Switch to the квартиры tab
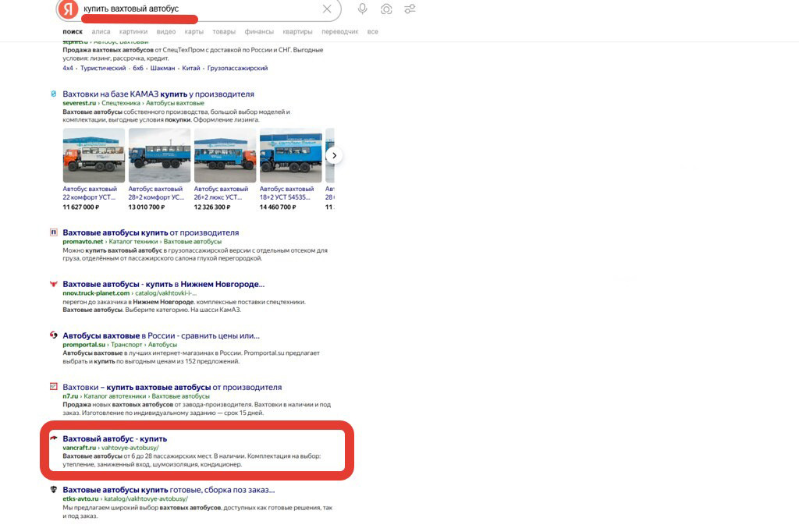 (x=297, y=32)
